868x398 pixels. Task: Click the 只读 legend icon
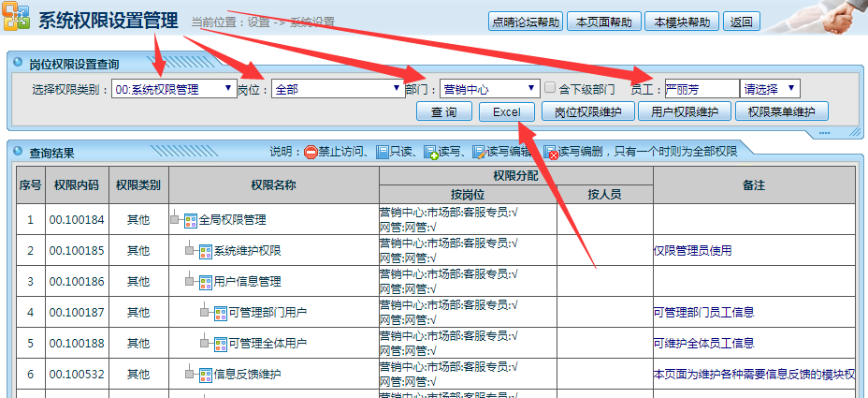point(382,152)
